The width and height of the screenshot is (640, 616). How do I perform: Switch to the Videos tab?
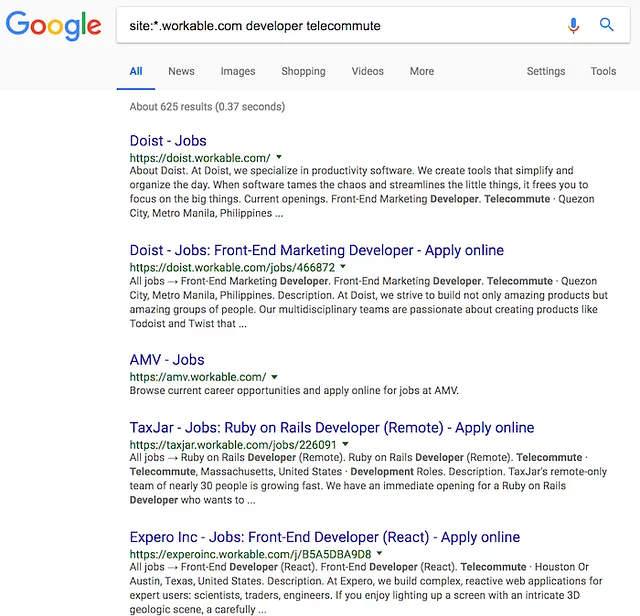[368, 71]
